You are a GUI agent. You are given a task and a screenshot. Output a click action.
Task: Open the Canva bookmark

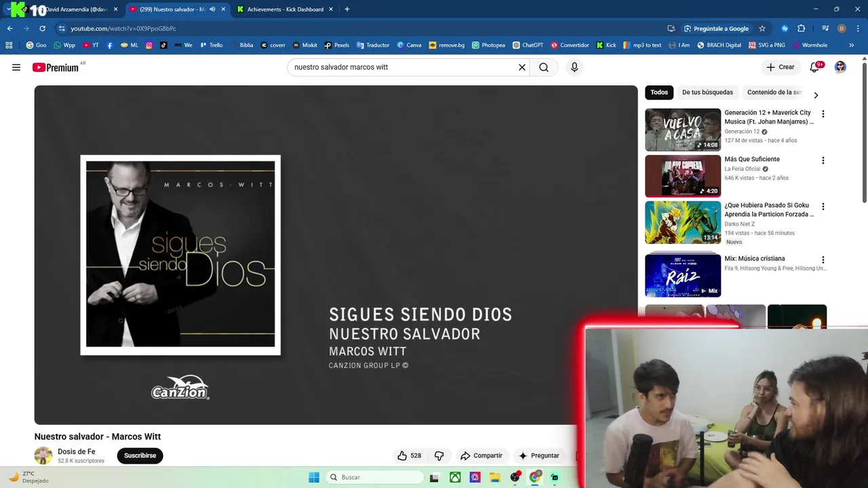[x=409, y=45]
